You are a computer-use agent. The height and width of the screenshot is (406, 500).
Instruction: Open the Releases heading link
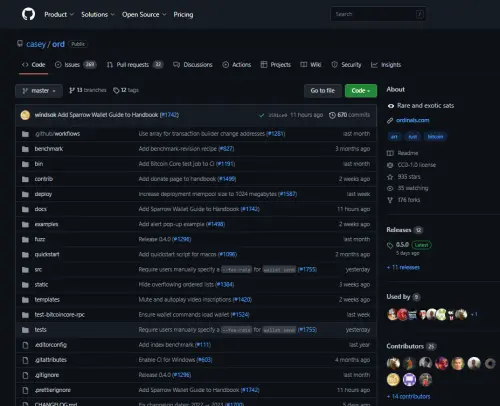point(405,230)
